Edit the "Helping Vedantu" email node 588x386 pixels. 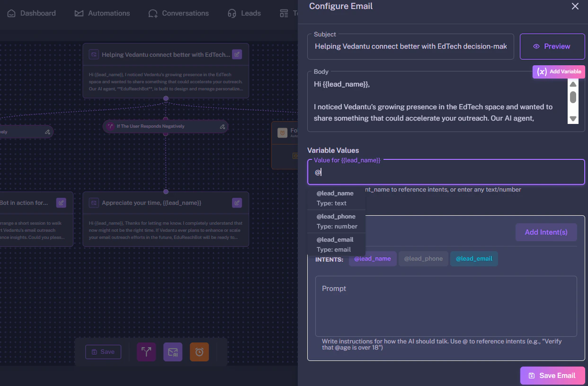(x=237, y=54)
